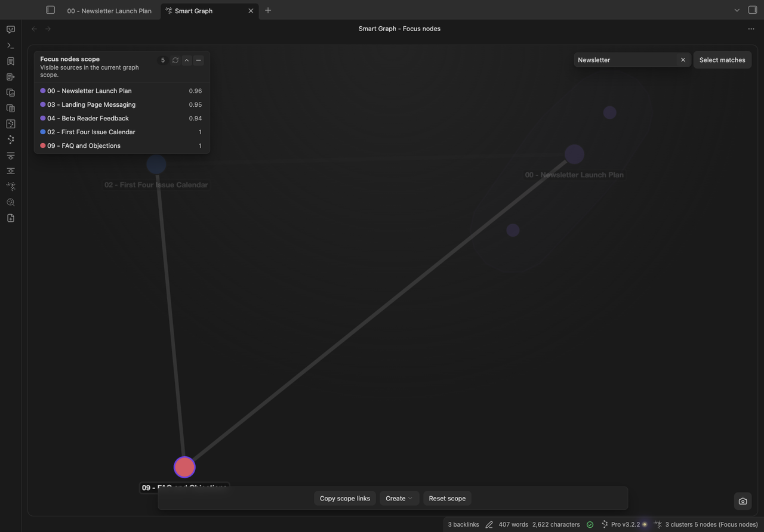Select 09 - FAQ and Objections in scope list

[121, 146]
